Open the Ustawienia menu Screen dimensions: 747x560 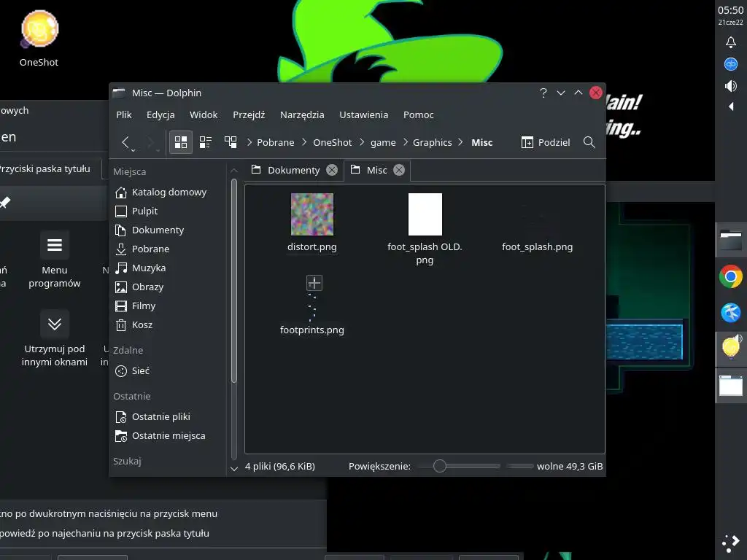[x=363, y=114]
